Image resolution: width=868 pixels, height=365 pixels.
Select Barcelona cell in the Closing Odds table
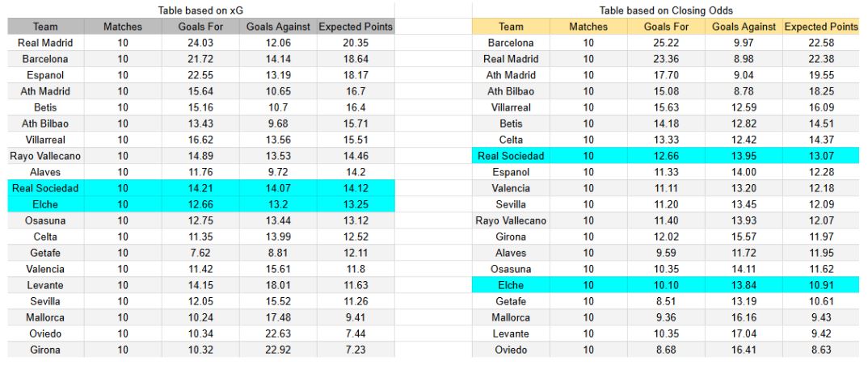point(511,43)
